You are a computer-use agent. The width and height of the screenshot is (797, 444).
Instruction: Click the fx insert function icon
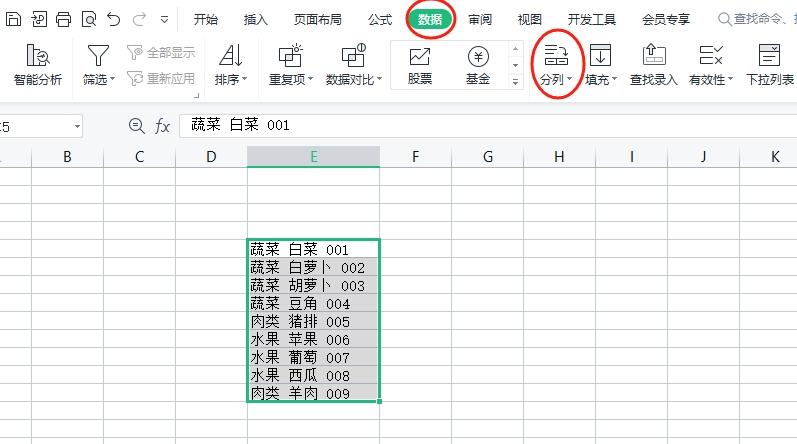pyautogui.click(x=162, y=125)
